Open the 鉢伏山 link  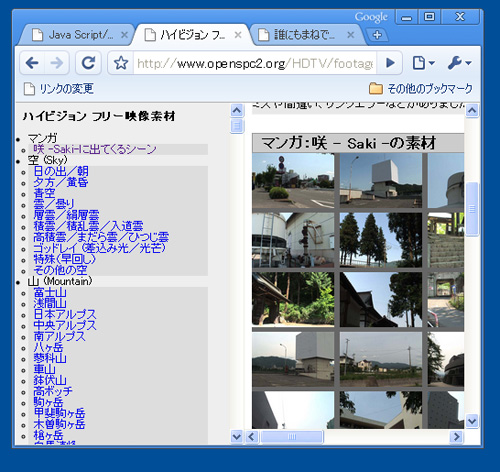[x=50, y=381]
